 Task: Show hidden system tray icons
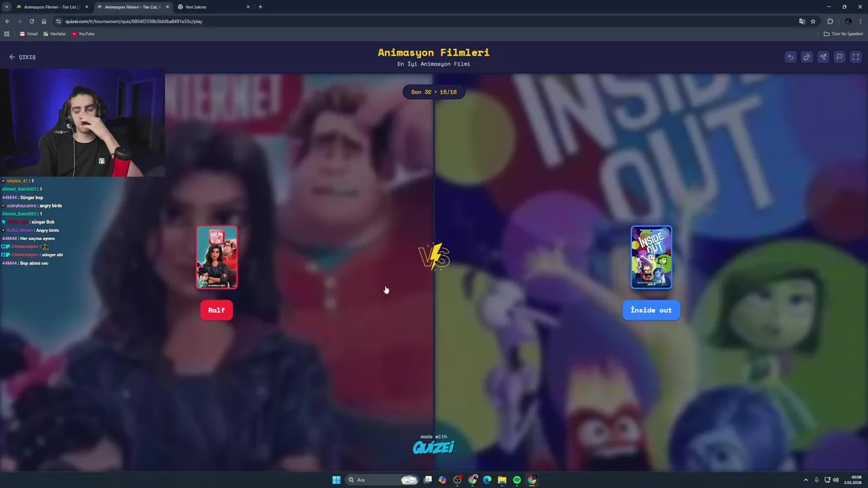806,480
